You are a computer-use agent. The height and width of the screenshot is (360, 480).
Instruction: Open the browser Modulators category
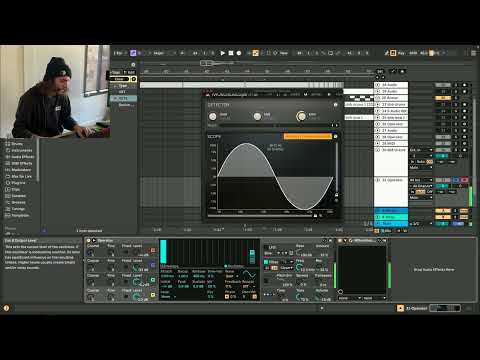click(21, 170)
